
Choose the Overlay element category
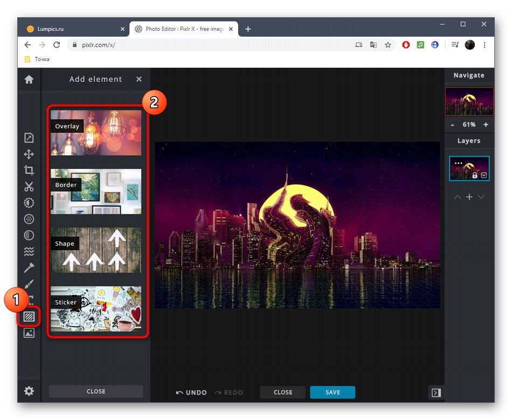96,133
